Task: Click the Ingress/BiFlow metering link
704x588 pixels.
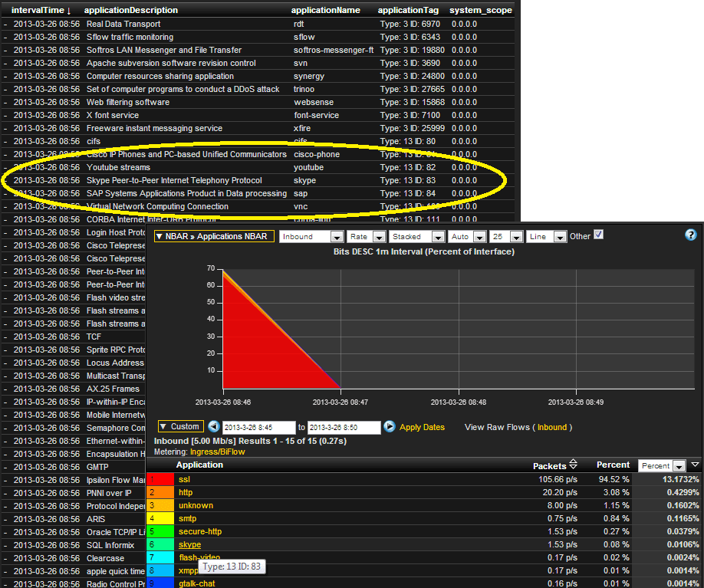Action: (x=217, y=452)
